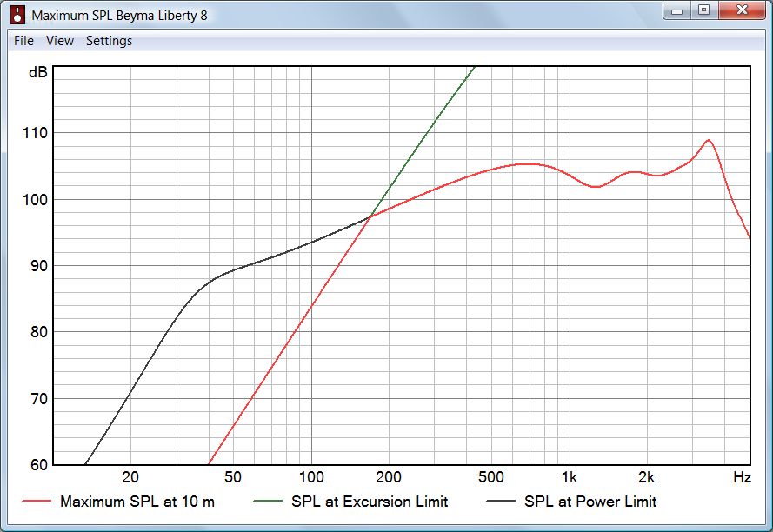Click the 500 Hz frequency label

491,477
